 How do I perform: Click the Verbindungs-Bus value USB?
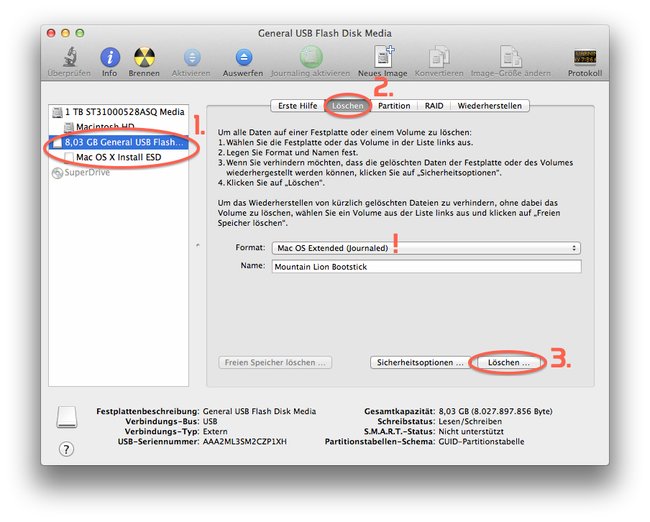coord(210,421)
